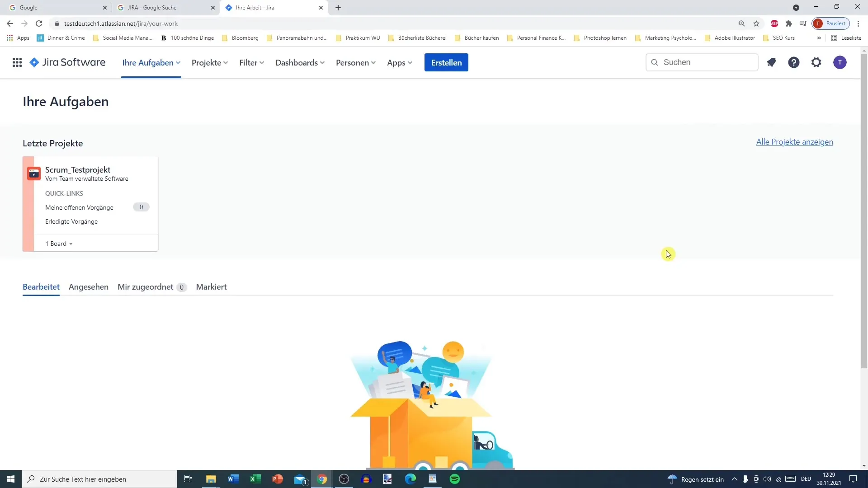This screenshot has height=488, width=868.
Task: Click the Jira Software home logo icon
Action: click(x=33, y=62)
